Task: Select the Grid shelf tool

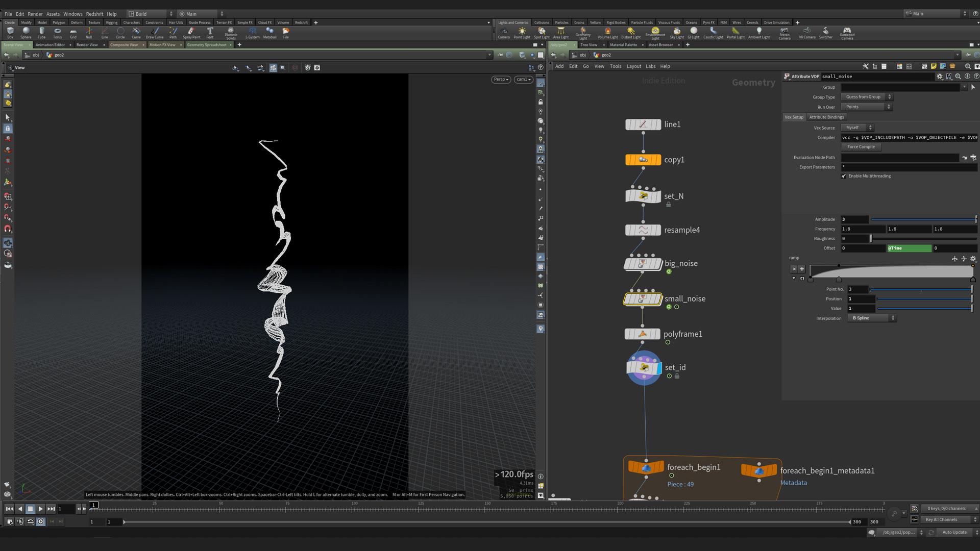Action: pyautogui.click(x=73, y=33)
